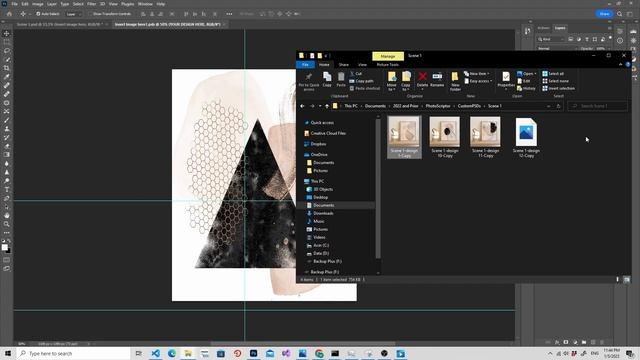Open Photoshop Layer menu

pos(52,4)
